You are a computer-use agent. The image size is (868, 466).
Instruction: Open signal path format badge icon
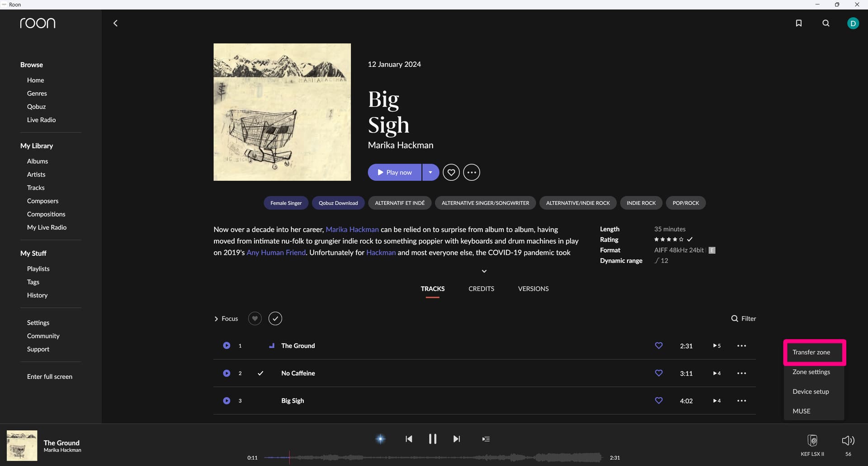click(x=712, y=250)
